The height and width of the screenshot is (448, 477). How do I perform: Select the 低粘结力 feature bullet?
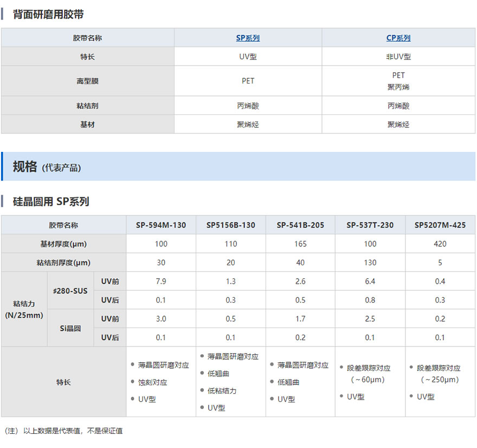click(x=222, y=391)
